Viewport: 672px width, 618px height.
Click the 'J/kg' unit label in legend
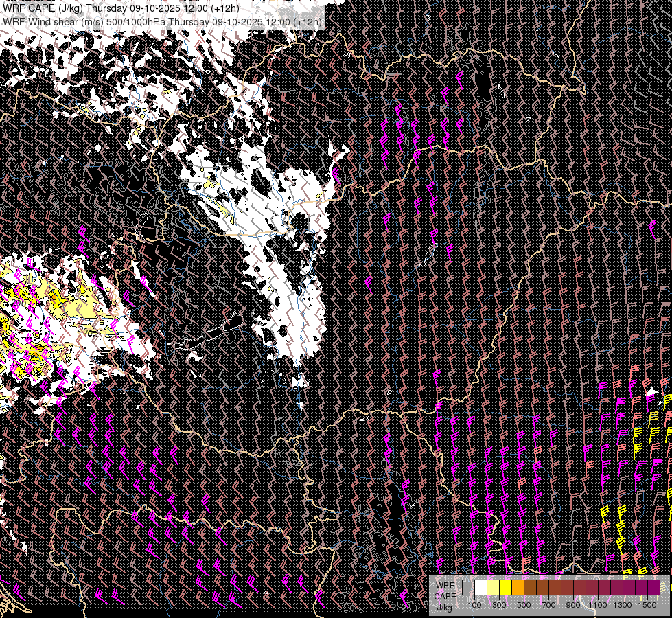click(x=445, y=608)
